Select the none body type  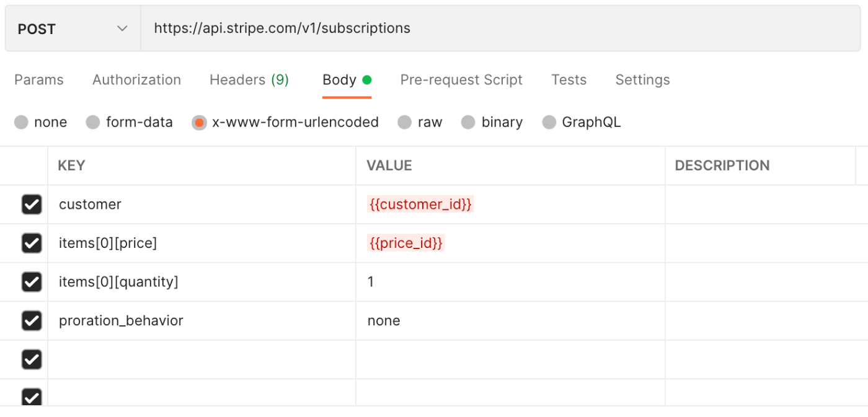click(x=21, y=122)
